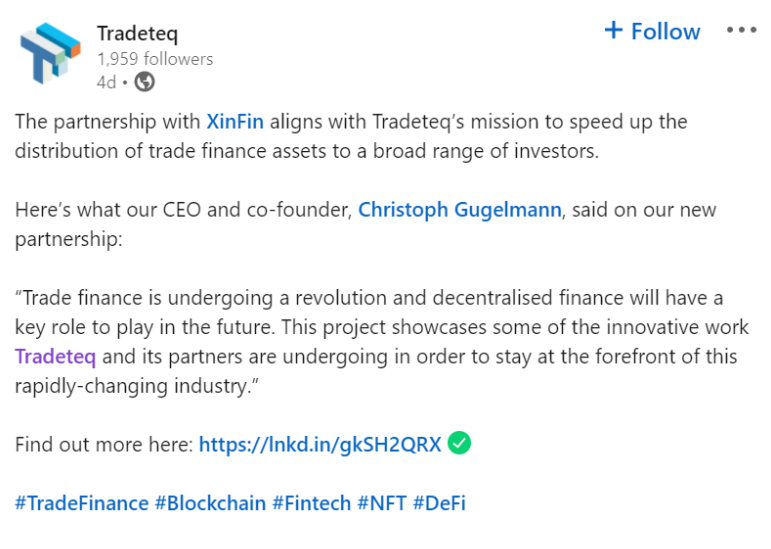The width and height of the screenshot is (771, 549).
Task: Open the three-dot post options menu
Action: (741, 30)
